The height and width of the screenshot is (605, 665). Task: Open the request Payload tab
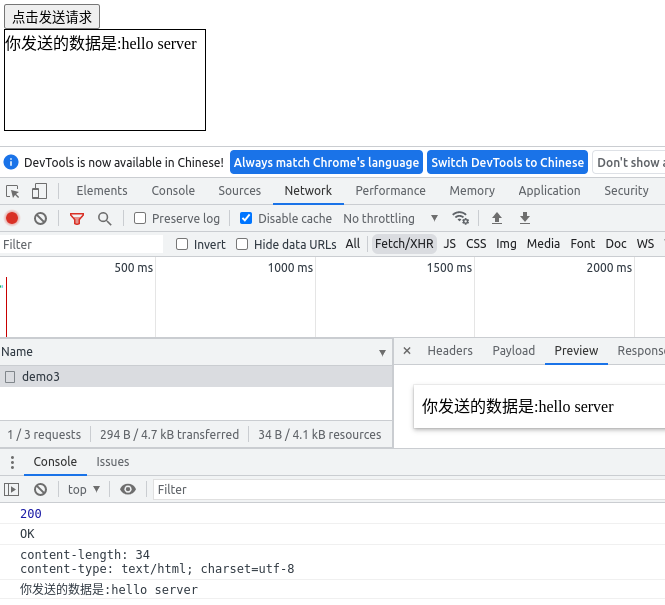513,351
